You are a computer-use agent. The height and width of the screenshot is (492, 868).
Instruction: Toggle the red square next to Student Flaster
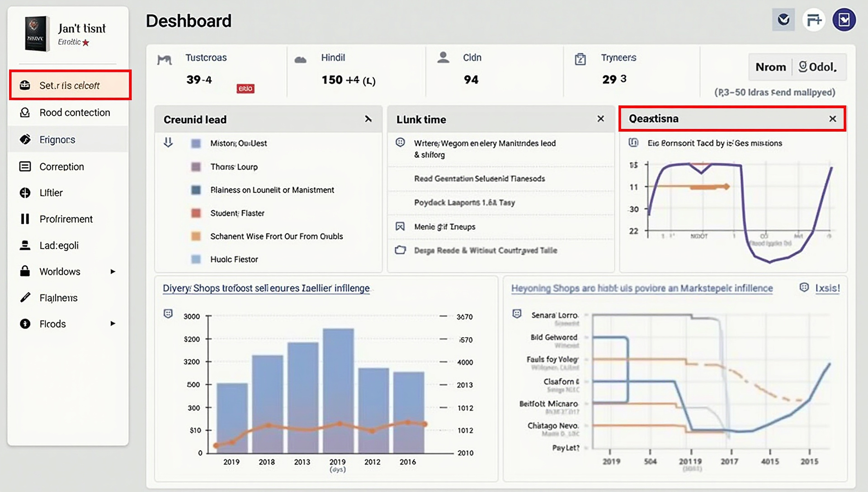(196, 213)
